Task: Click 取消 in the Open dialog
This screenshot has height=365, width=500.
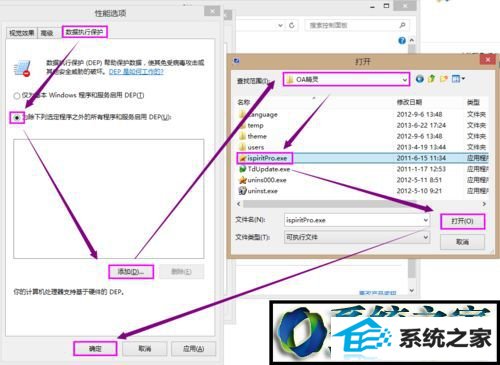Action: [462, 242]
